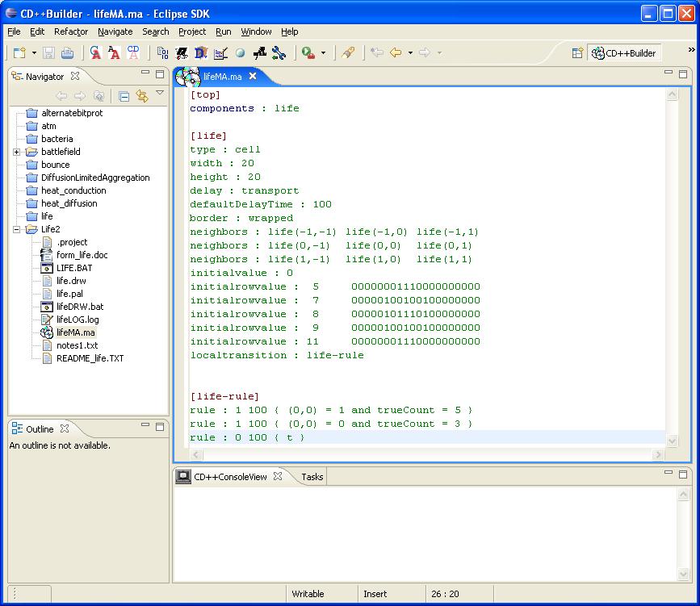Image resolution: width=700 pixels, height=606 pixels.
Task: Open the Help menu
Action: click(x=290, y=31)
